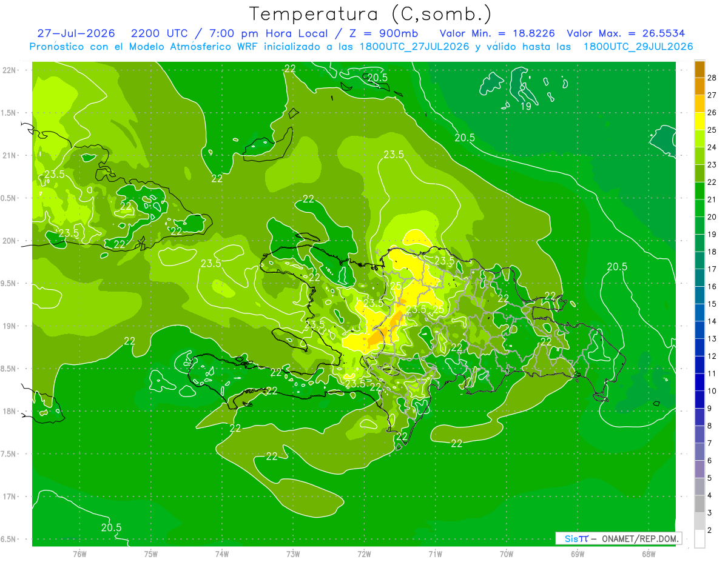Viewport: 728px width, 562px height.
Task: Click the "19N" latitude axis label
Action: pyautogui.click(x=9, y=326)
